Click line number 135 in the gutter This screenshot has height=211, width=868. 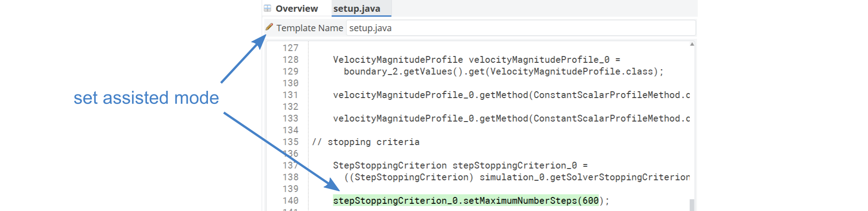(290, 142)
